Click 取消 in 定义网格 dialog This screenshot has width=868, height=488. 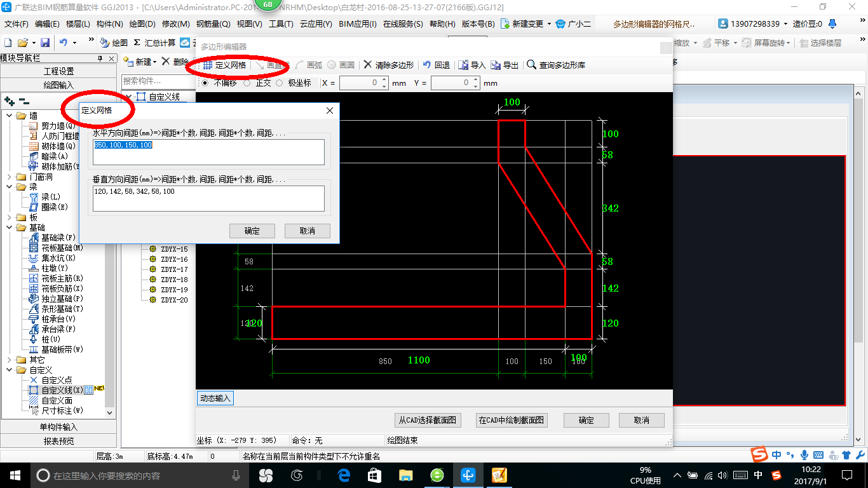pyautogui.click(x=308, y=231)
